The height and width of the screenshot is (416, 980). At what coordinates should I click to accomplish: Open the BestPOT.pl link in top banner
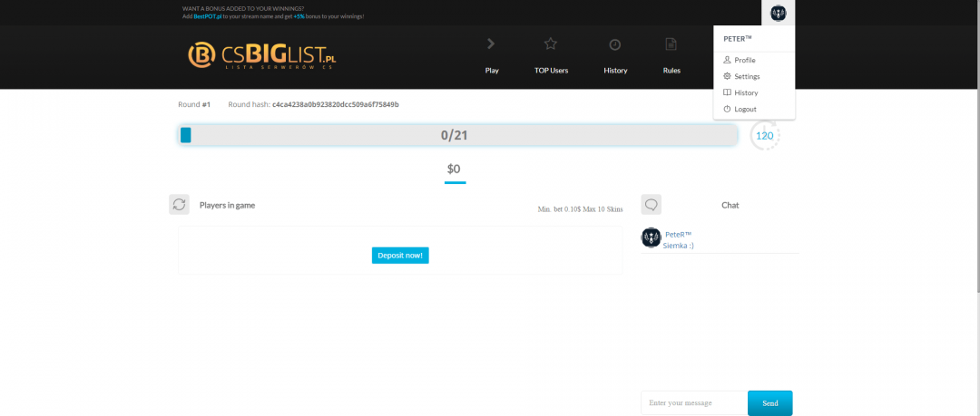[x=208, y=16]
